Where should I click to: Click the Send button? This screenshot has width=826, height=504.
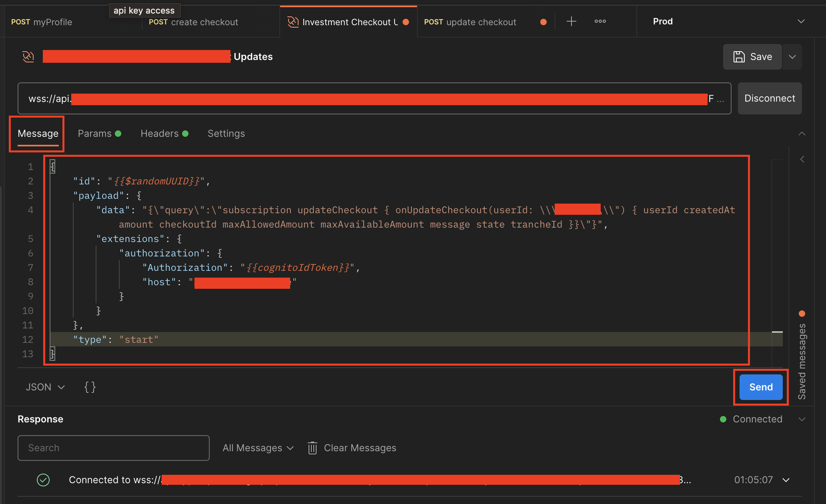[761, 387]
